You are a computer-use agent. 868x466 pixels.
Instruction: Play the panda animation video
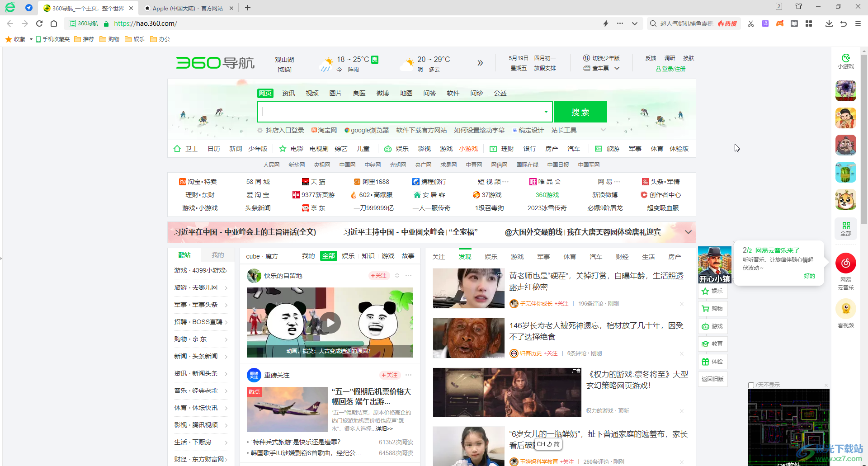pos(330,323)
